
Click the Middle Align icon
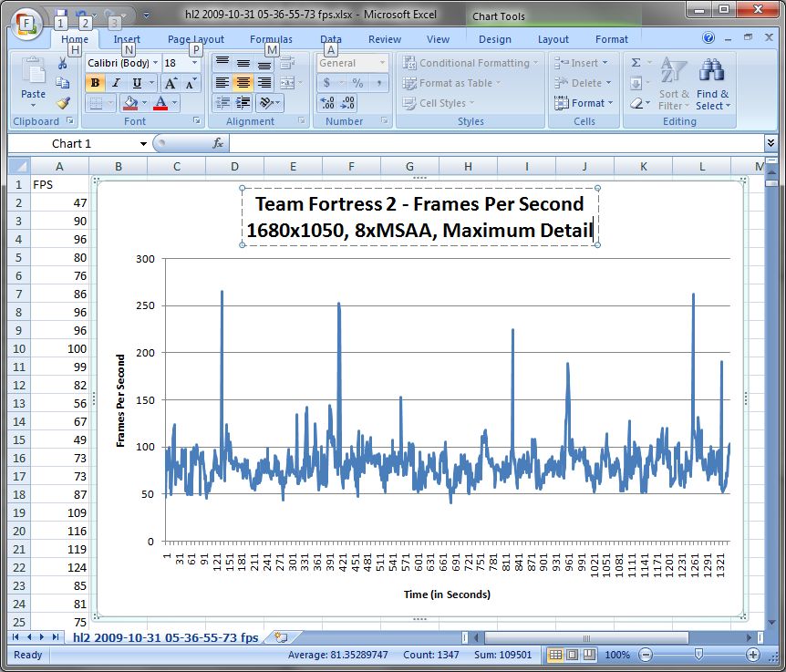[x=243, y=63]
